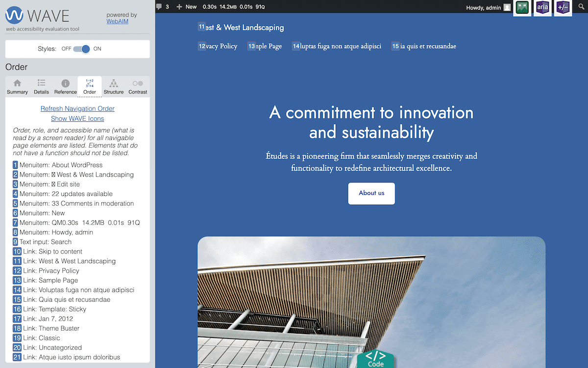The width and height of the screenshot is (588, 368).
Task: Open the Details tab
Action: pos(41,86)
